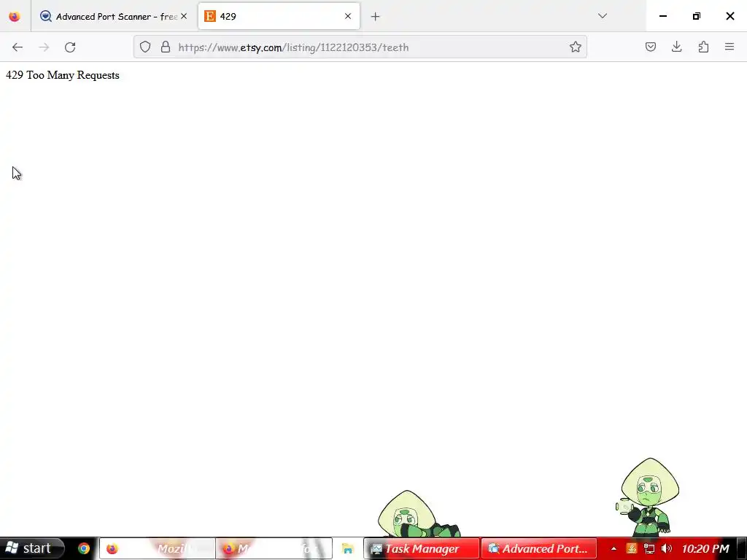This screenshot has width=747, height=560.
Task: Open the Windows start button
Action: pos(31,548)
